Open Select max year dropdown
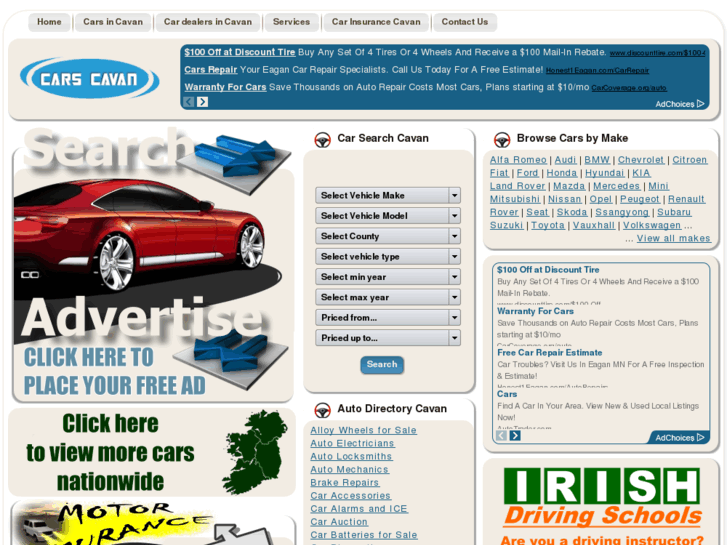 click(388, 297)
